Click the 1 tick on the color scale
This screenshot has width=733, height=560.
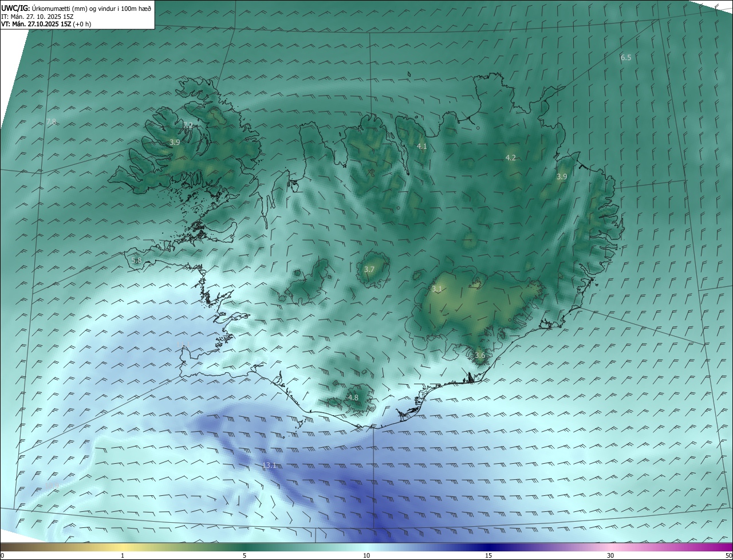tap(123, 555)
